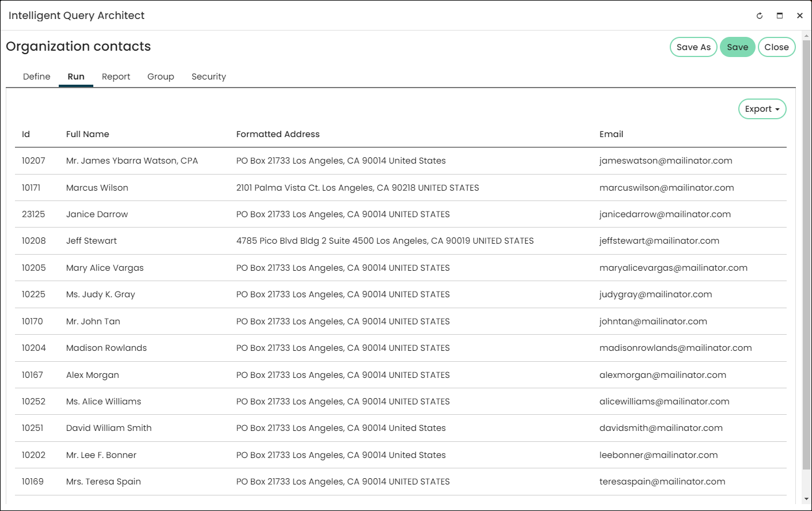Open the Export dropdown
812x511 pixels.
(762, 109)
